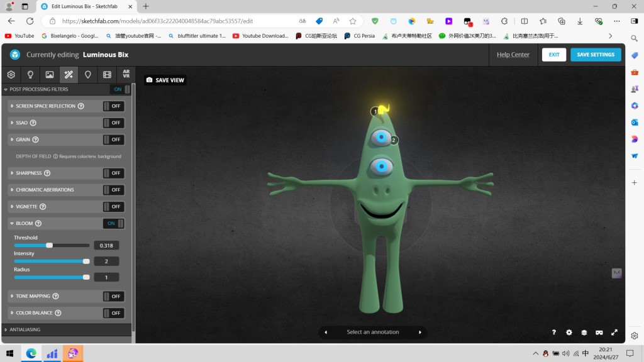Viewport: 644px width, 362px height.
Task: Open help icon next to SSAO
Action: pos(33,123)
